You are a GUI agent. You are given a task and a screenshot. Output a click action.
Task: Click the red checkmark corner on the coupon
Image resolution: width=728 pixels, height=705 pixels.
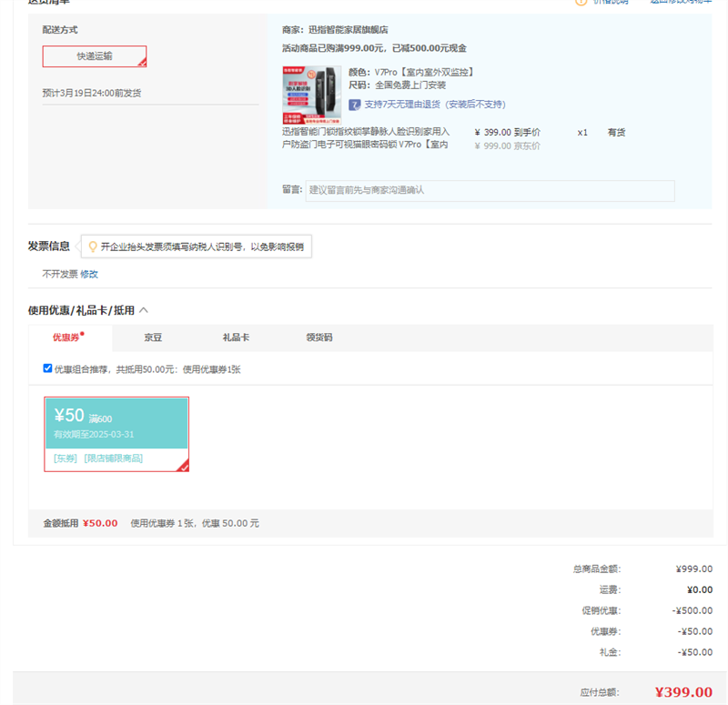tap(183, 467)
